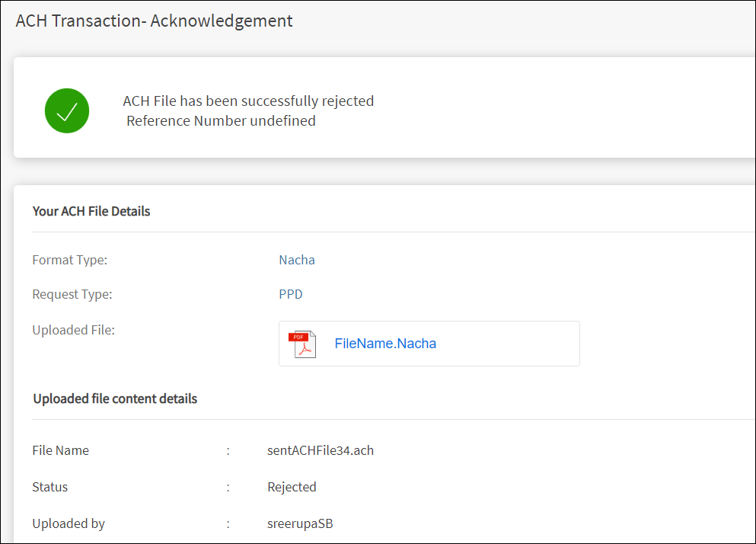Click the Your ACH File Details heading
The width and height of the screenshot is (756, 544).
pyautogui.click(x=91, y=211)
